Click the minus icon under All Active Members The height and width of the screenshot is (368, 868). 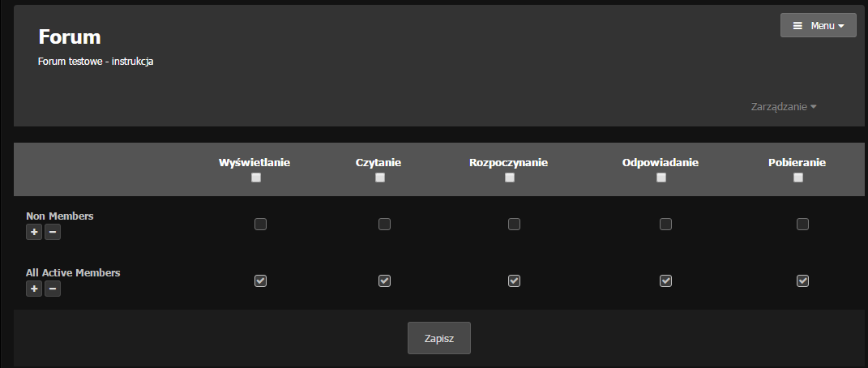point(52,289)
